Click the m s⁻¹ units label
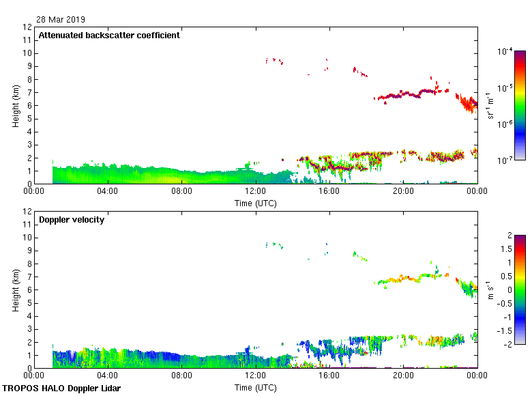The image size is (532, 396). coord(492,289)
